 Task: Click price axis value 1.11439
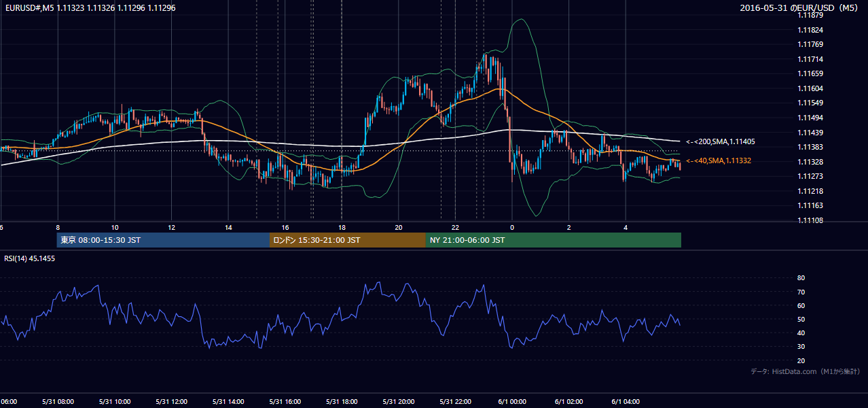[810, 132]
